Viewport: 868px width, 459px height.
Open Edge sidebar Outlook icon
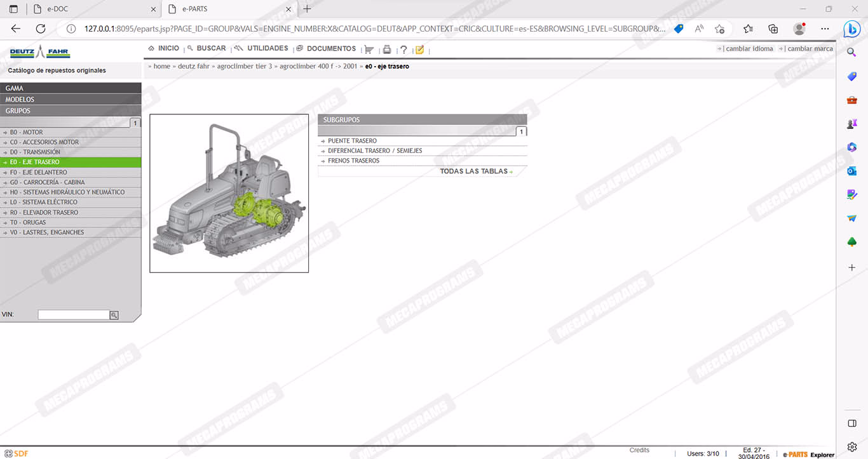852,171
